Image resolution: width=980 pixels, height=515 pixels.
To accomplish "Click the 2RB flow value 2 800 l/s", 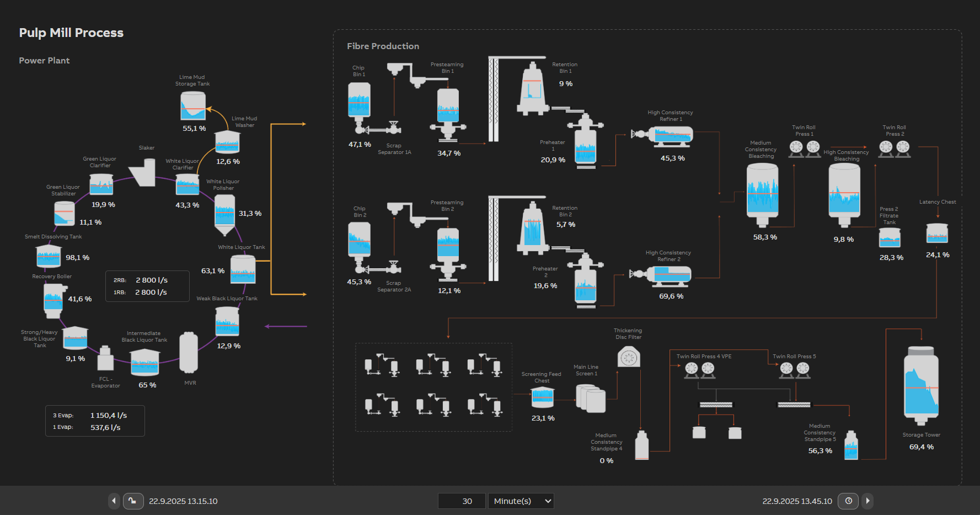I will pos(152,280).
